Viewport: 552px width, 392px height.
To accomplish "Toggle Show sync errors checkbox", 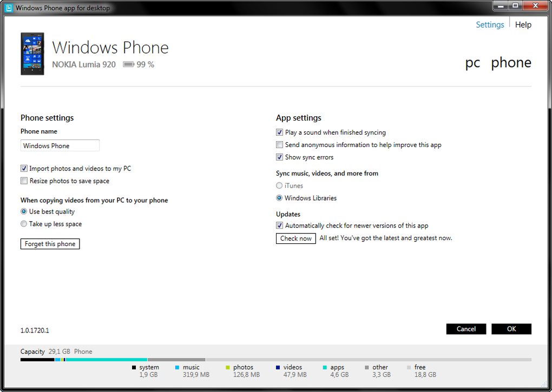I will (x=280, y=157).
